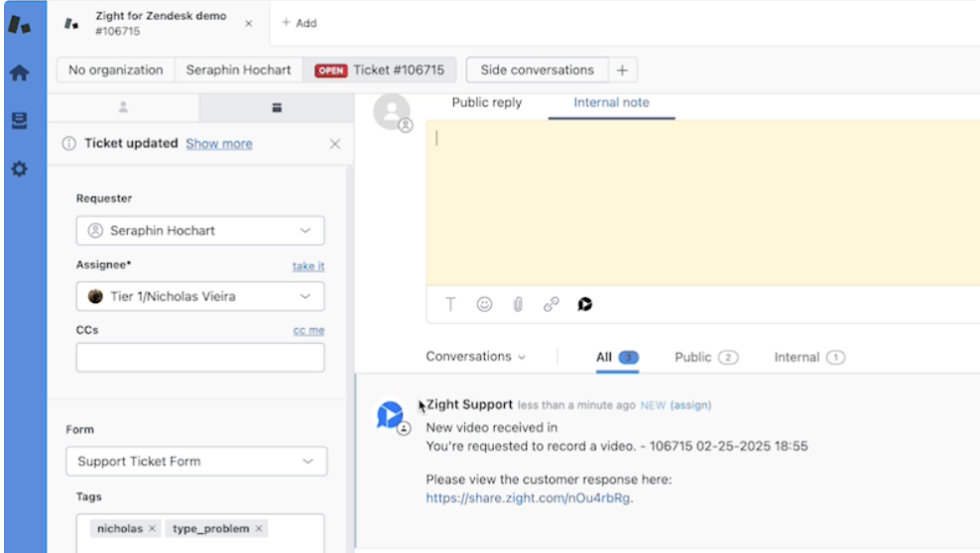
Task: Click inside the internal note text area
Action: pos(703,203)
